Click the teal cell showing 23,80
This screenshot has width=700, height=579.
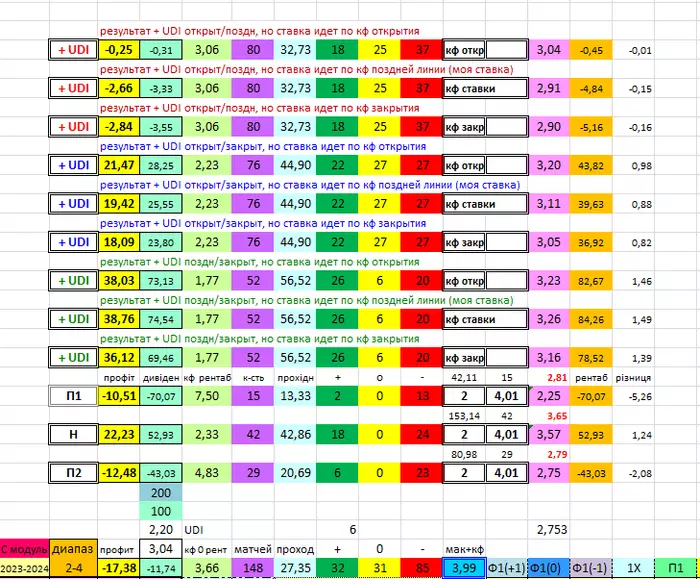[161, 242]
